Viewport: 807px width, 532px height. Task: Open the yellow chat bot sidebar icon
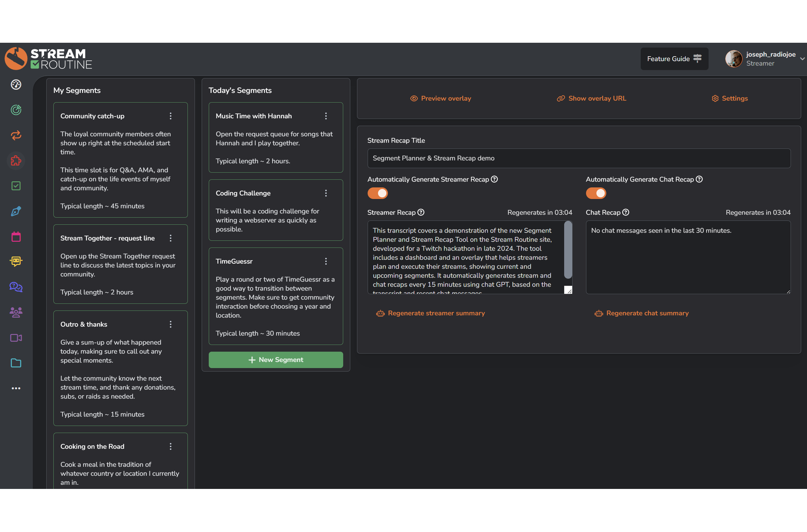pyautogui.click(x=16, y=261)
